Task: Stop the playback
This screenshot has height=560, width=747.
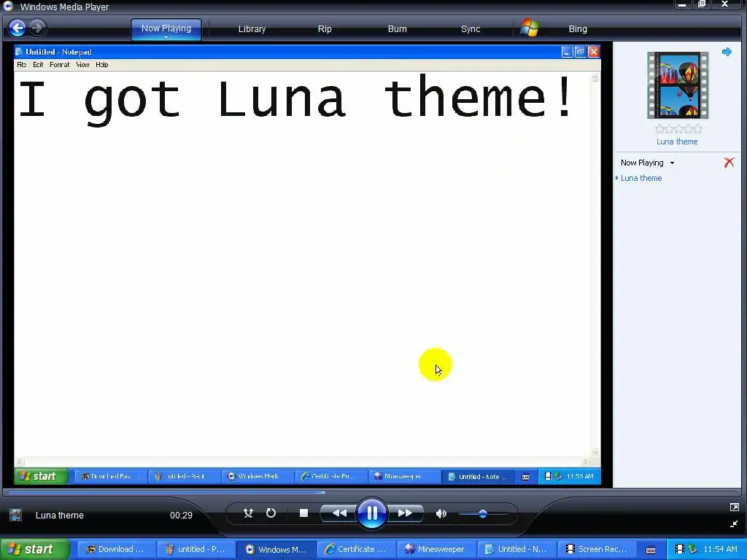Action: pyautogui.click(x=304, y=513)
